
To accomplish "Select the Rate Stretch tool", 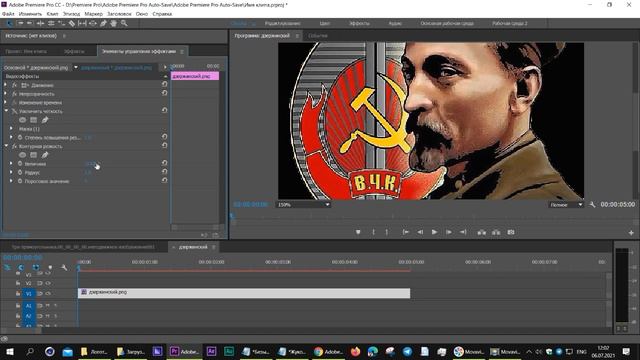I will coord(61,23).
